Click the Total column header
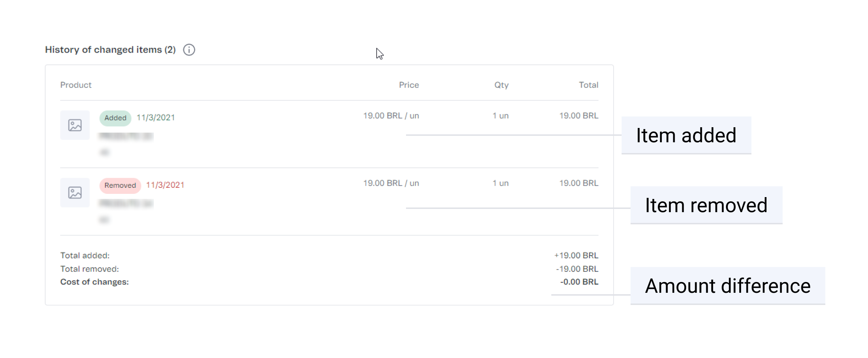This screenshot has height=358, width=868. coord(588,85)
